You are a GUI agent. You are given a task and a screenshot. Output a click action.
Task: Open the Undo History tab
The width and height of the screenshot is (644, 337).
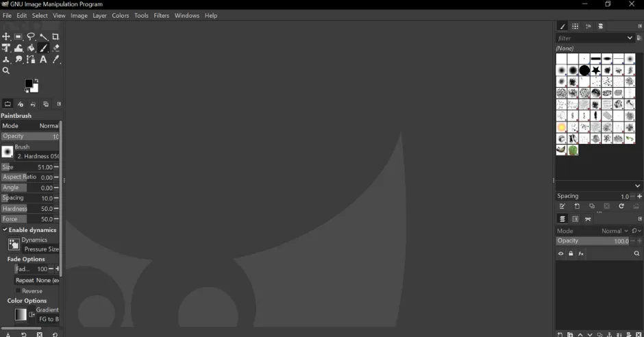[x=33, y=104]
